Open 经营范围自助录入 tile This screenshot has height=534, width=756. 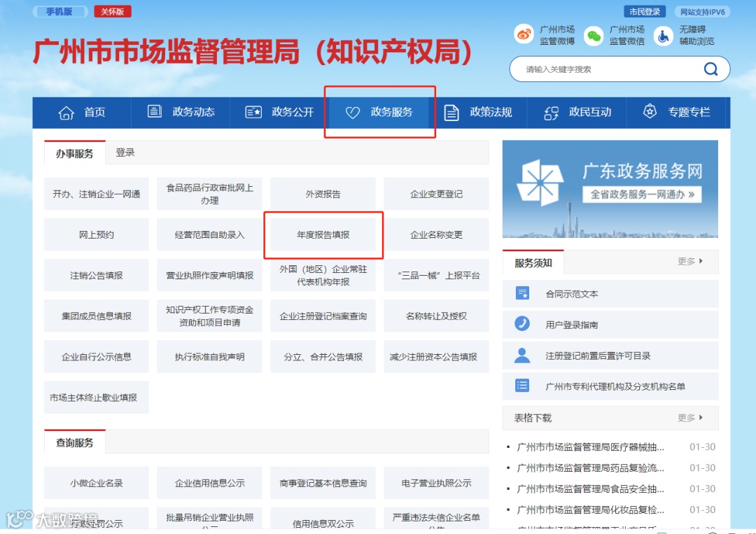pyautogui.click(x=210, y=234)
